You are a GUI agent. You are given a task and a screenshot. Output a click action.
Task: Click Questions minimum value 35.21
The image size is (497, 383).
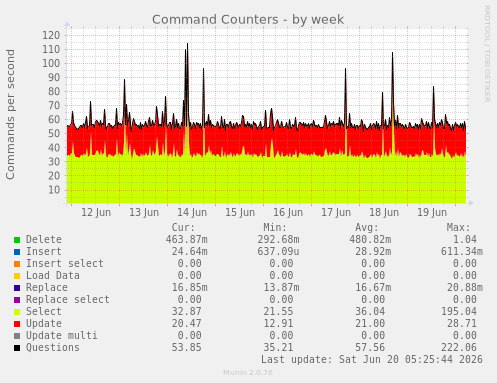[278, 347]
